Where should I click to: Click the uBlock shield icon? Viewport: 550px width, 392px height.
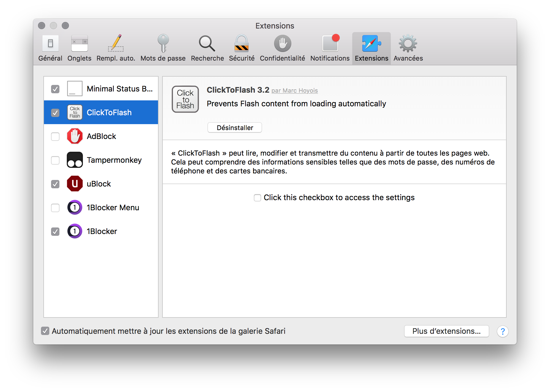75,184
